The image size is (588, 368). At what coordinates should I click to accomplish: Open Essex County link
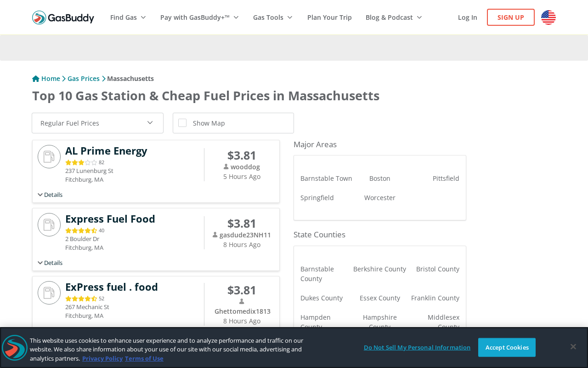tap(380, 298)
